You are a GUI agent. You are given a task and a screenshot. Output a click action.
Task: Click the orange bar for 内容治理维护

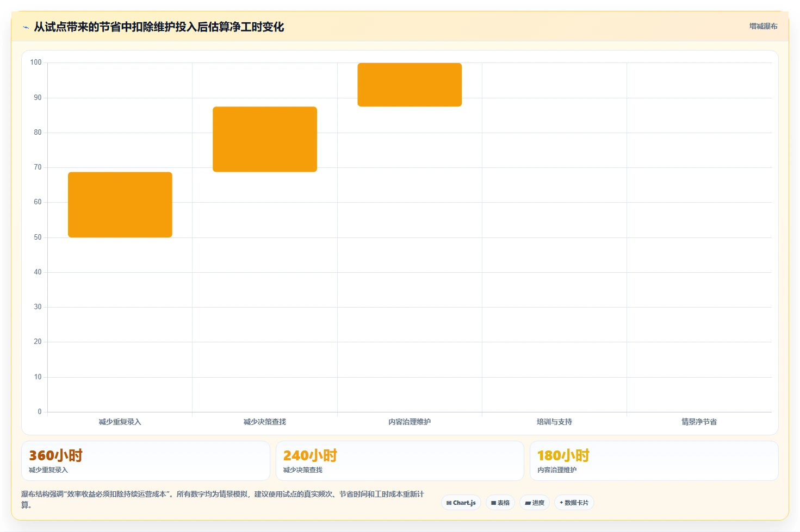[410, 85]
